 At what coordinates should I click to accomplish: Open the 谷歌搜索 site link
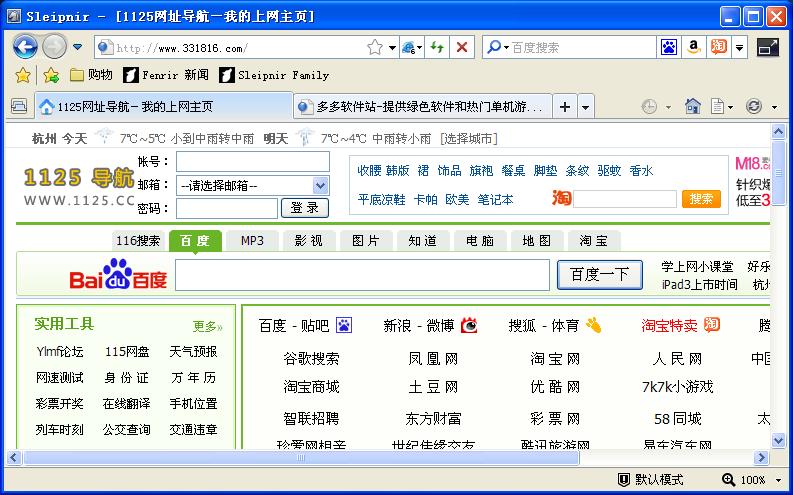point(311,359)
